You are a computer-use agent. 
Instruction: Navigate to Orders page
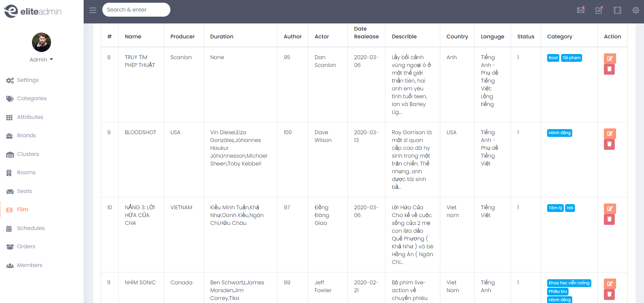(x=26, y=247)
